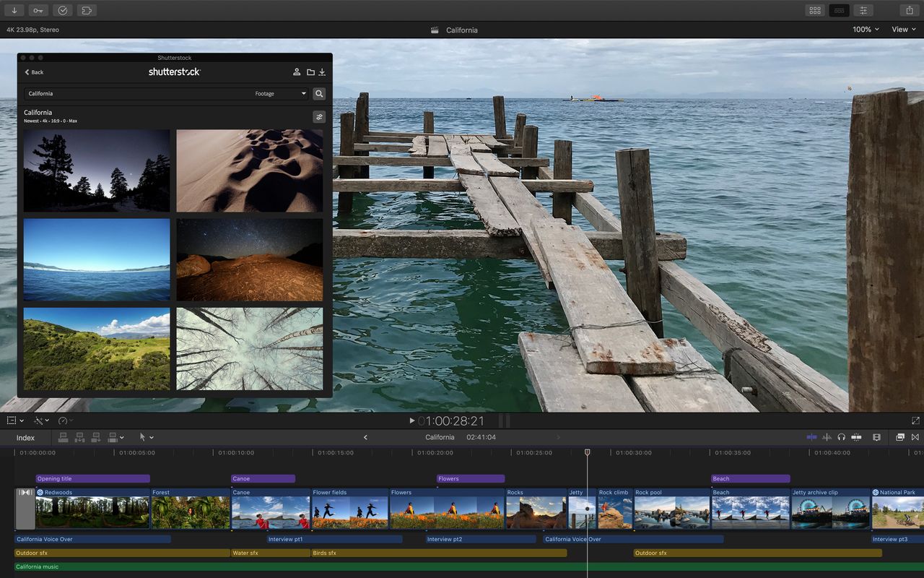Expand the zoom percentage menu showing 100%
The width and height of the screenshot is (924, 578).
(x=866, y=30)
